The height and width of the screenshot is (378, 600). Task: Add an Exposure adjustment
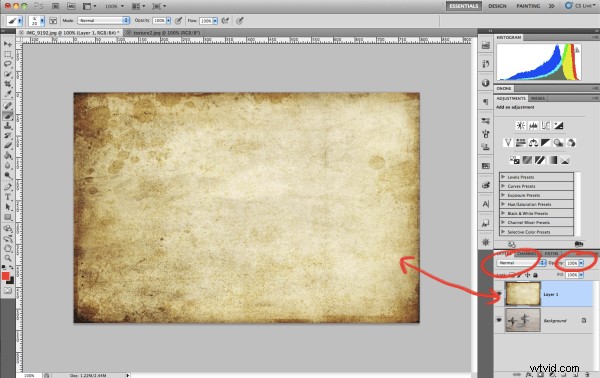(x=558, y=125)
